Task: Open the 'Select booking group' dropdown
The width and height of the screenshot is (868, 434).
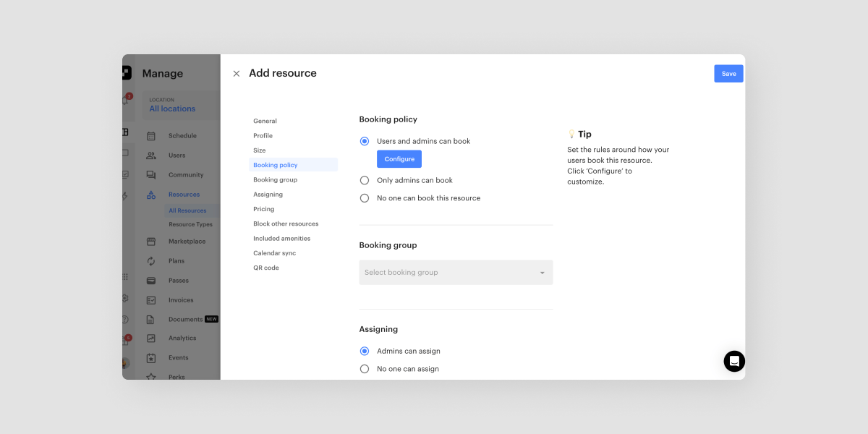Action: pos(456,272)
